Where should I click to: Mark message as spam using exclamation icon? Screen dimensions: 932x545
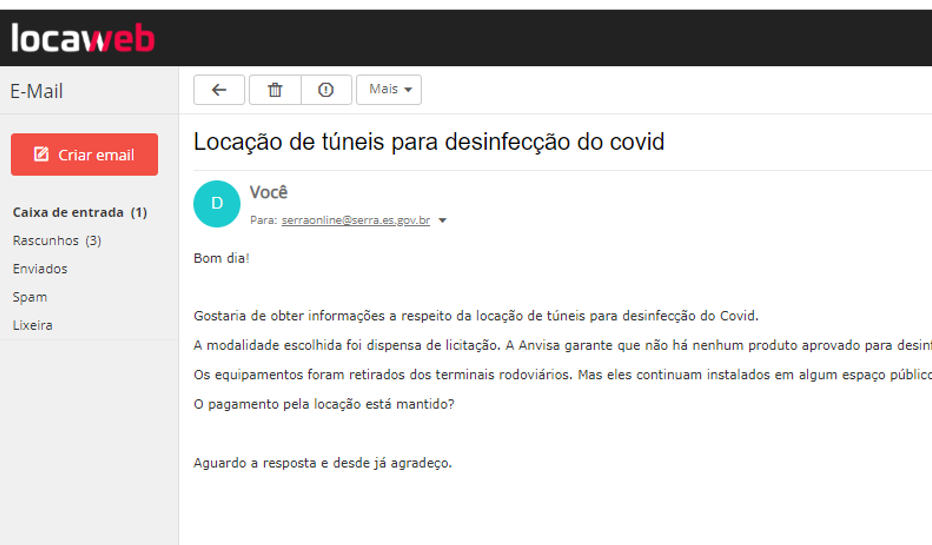pyautogui.click(x=326, y=90)
